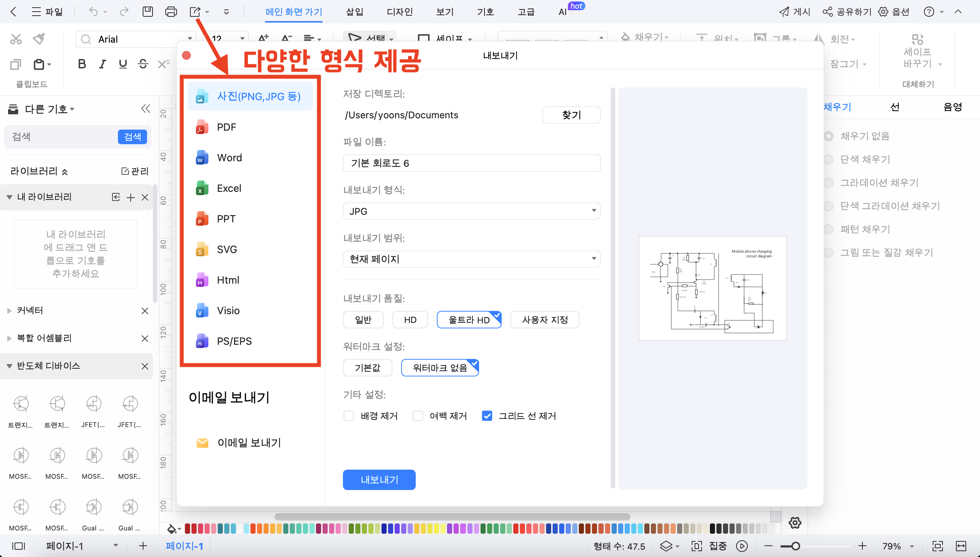Select the Word export format

pos(229,157)
